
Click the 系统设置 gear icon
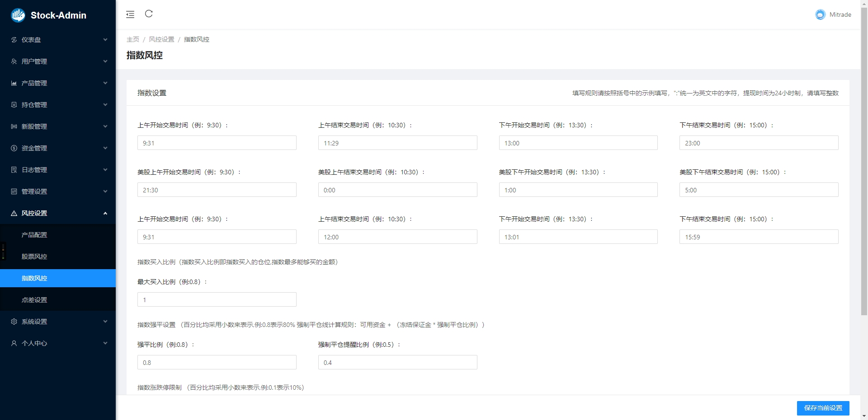(14, 322)
